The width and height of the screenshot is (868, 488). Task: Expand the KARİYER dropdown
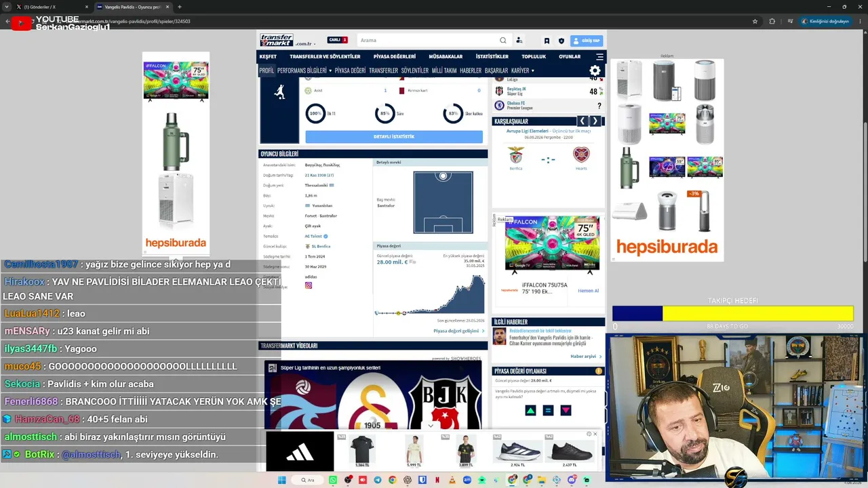tap(523, 70)
